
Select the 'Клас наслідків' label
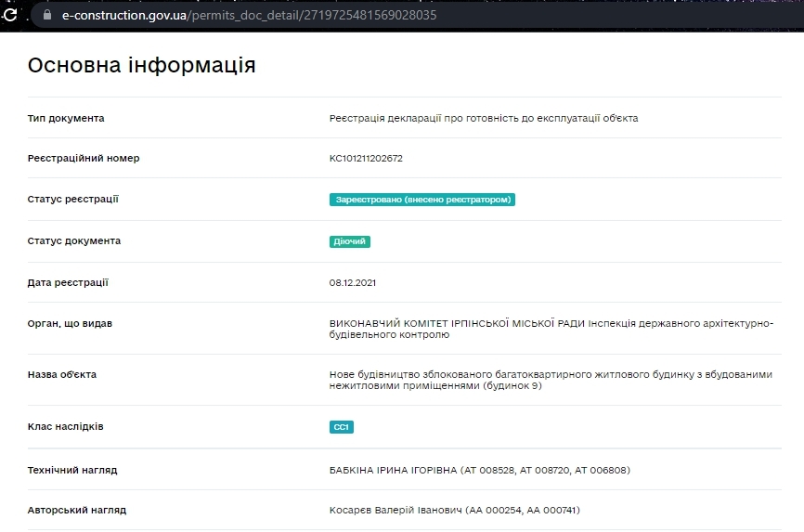pos(66,426)
